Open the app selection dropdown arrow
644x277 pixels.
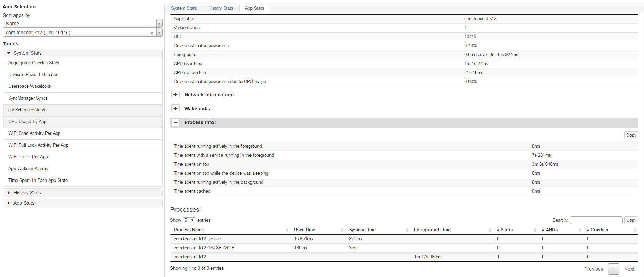(x=159, y=33)
